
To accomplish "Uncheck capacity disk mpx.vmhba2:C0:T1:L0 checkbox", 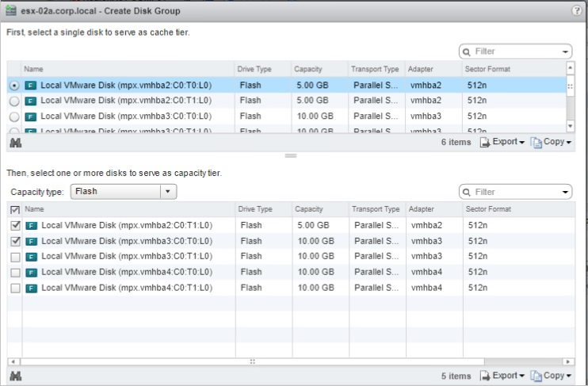I will (x=14, y=225).
